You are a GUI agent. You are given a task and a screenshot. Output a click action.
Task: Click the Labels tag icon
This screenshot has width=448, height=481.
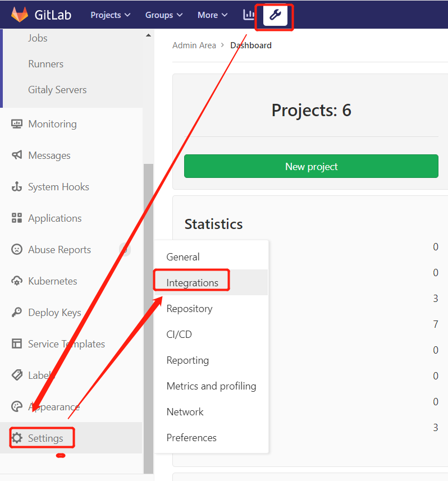click(17, 375)
